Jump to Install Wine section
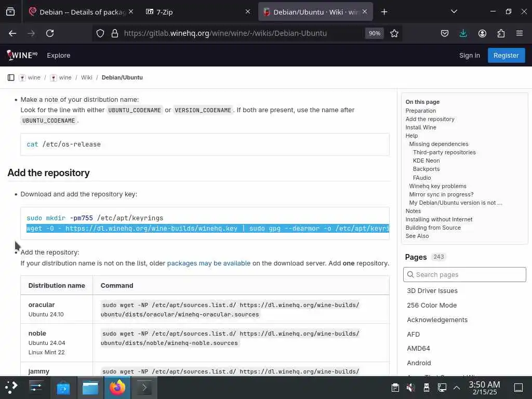 tap(421, 127)
